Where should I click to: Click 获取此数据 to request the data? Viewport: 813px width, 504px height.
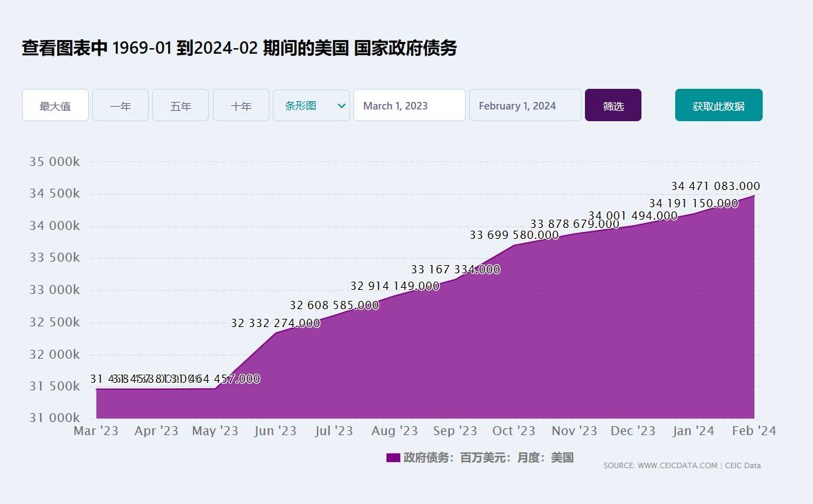point(718,105)
